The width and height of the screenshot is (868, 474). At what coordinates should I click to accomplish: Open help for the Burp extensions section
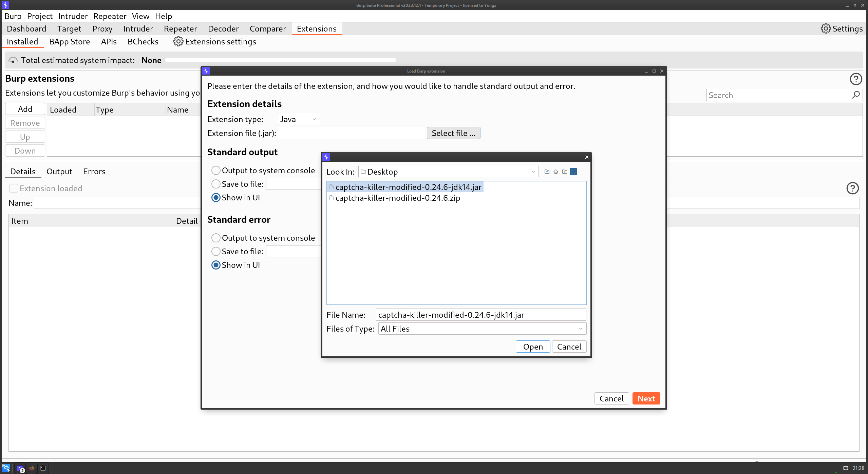click(x=856, y=79)
